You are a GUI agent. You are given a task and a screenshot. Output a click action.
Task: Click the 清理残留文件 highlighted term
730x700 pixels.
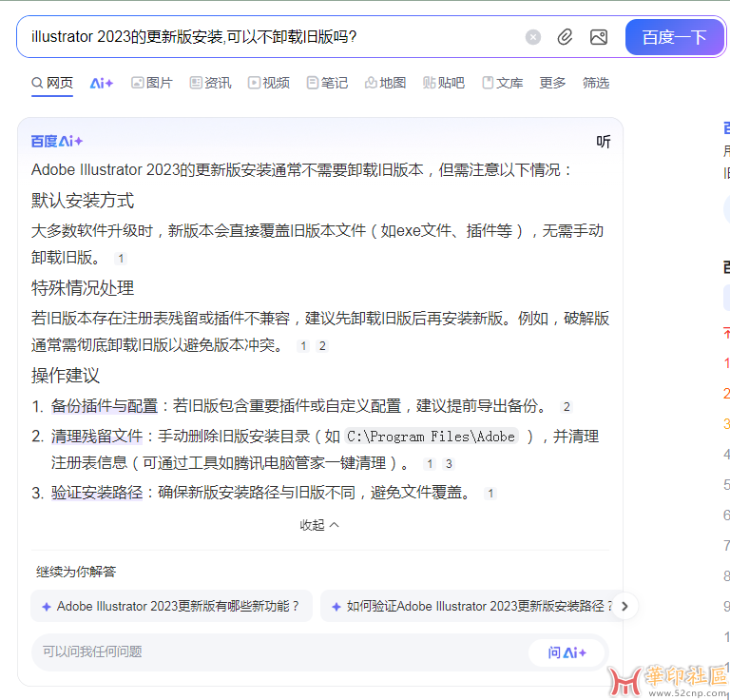(97, 436)
